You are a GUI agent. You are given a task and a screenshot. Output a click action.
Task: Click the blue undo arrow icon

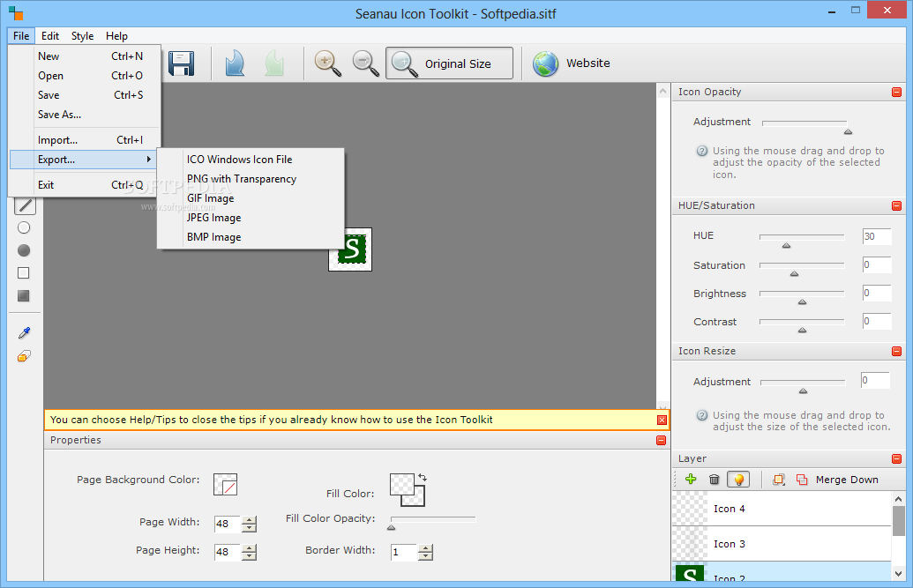[x=236, y=63]
